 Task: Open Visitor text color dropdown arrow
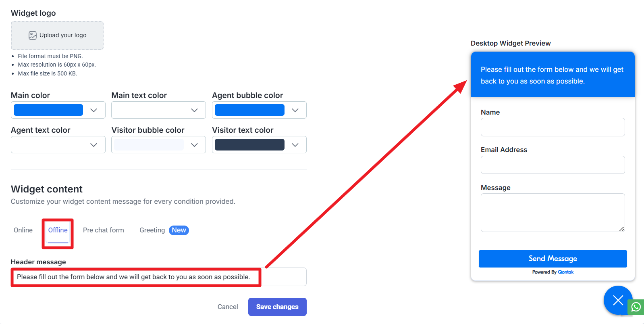coord(295,145)
